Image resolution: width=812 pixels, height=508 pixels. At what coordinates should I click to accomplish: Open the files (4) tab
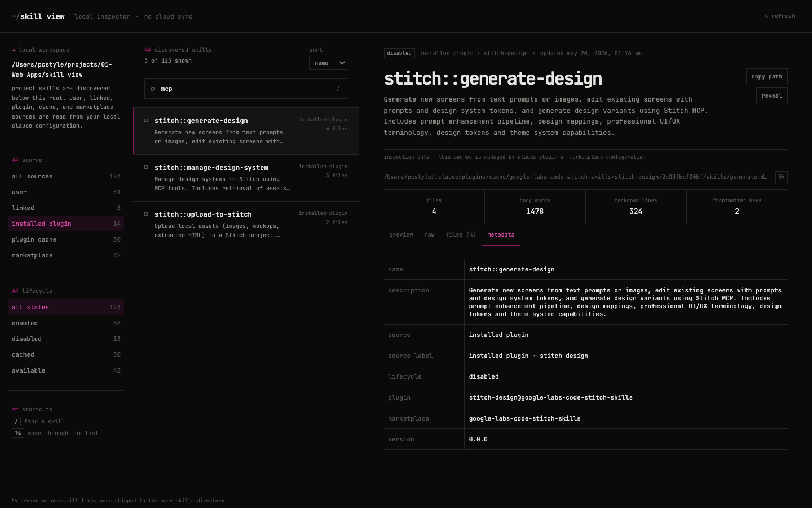point(461,235)
